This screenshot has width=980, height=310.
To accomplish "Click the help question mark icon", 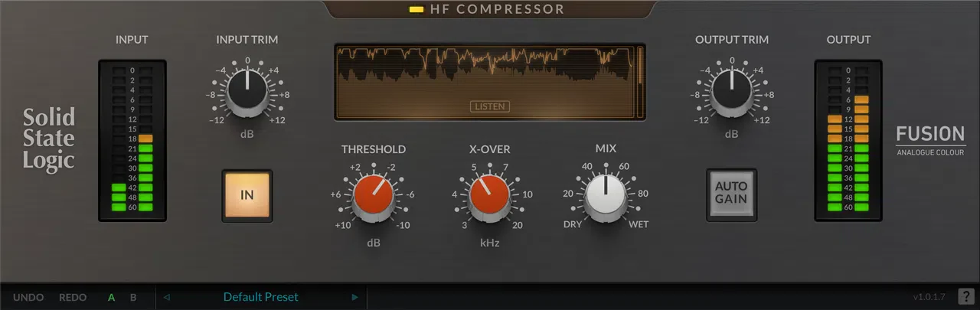I will click(966, 296).
